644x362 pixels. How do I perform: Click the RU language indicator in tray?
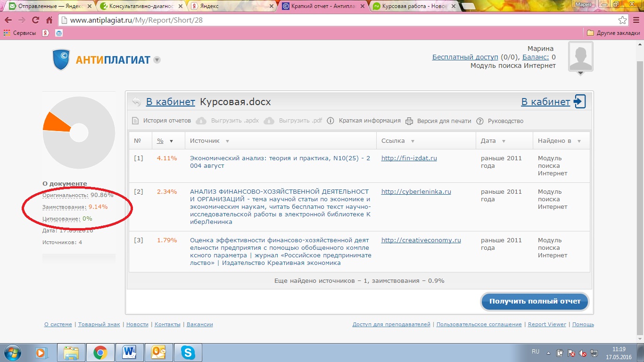(x=536, y=352)
